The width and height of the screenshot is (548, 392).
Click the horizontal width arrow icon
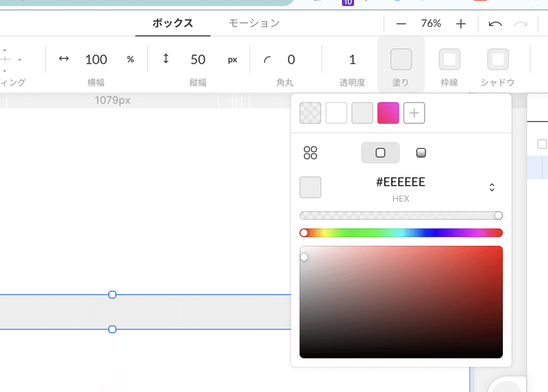click(x=64, y=58)
